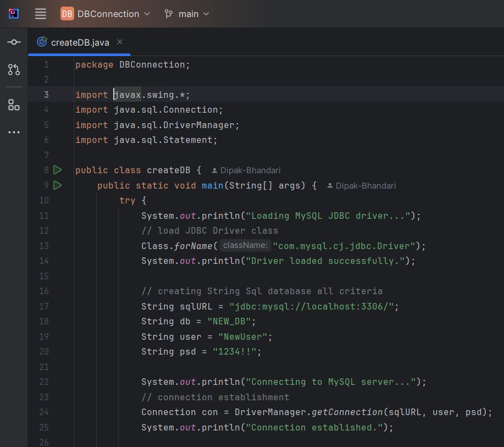Image resolution: width=504 pixels, height=447 pixels.
Task: Click the class file icon on createDB.java tab
Action: pos(42,42)
